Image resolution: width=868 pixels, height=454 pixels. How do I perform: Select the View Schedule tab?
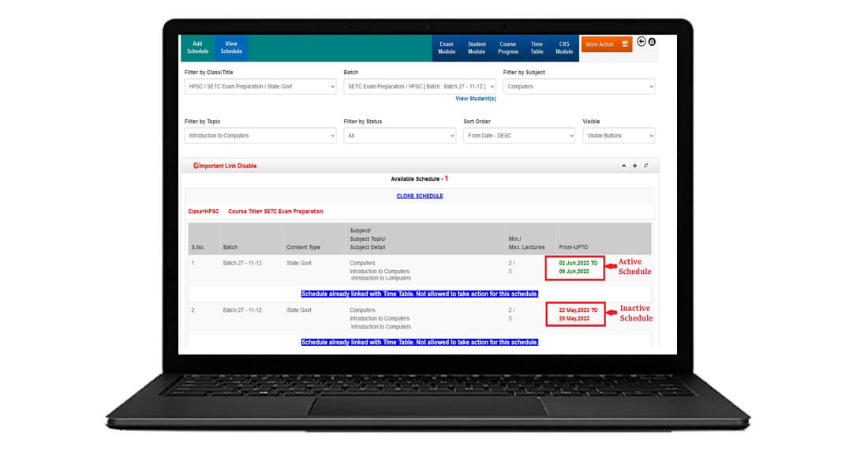click(231, 48)
